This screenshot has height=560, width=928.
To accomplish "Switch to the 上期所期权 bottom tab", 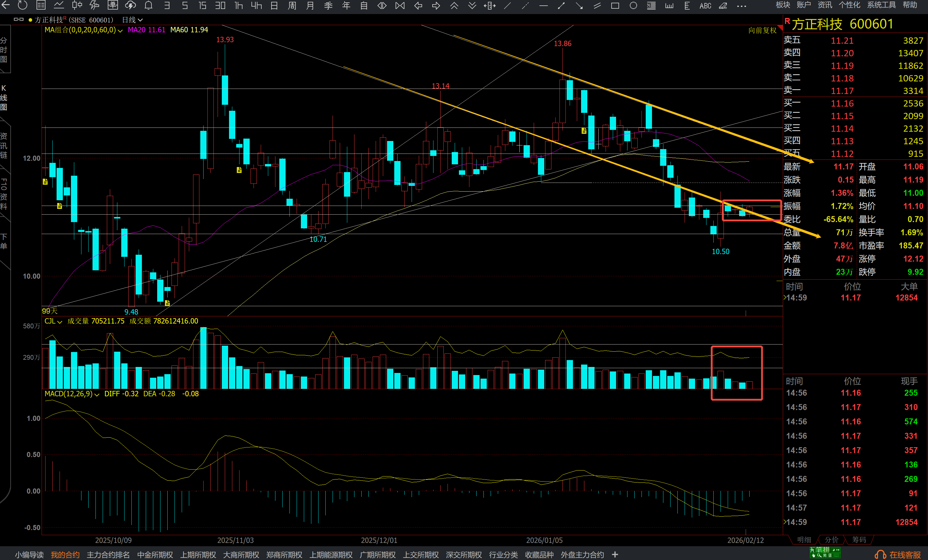I will [198, 554].
